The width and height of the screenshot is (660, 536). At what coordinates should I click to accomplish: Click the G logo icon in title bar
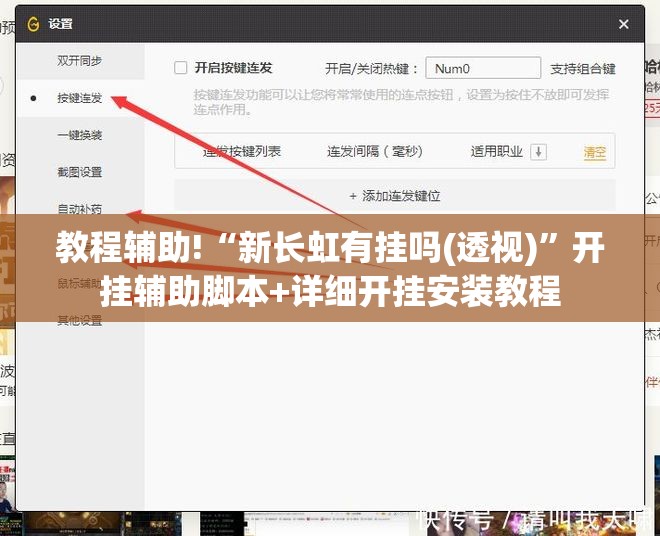pos(34,24)
